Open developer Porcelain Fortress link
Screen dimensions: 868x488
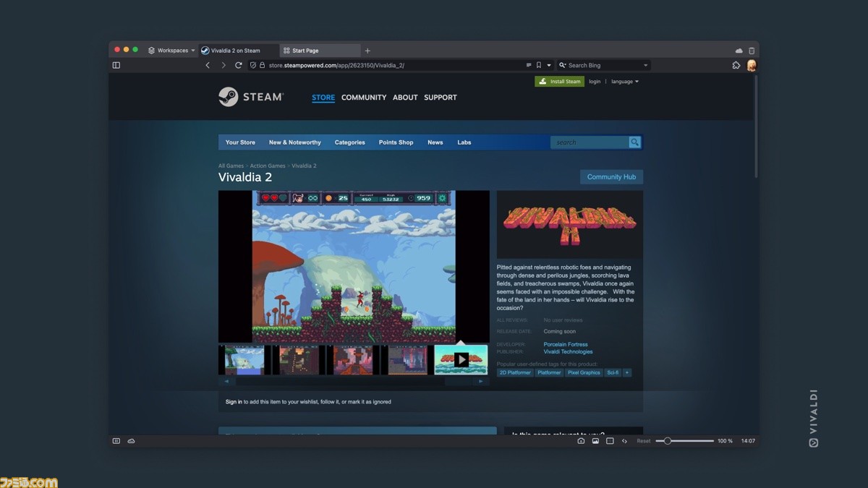pos(566,345)
